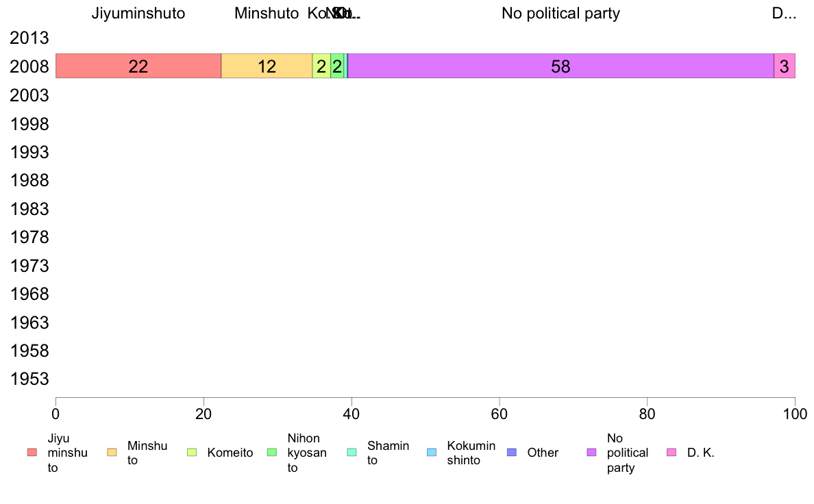The width and height of the screenshot is (814, 504).
Task: Click the Kokumin shinto blue legend swatch
Action: coord(432,453)
